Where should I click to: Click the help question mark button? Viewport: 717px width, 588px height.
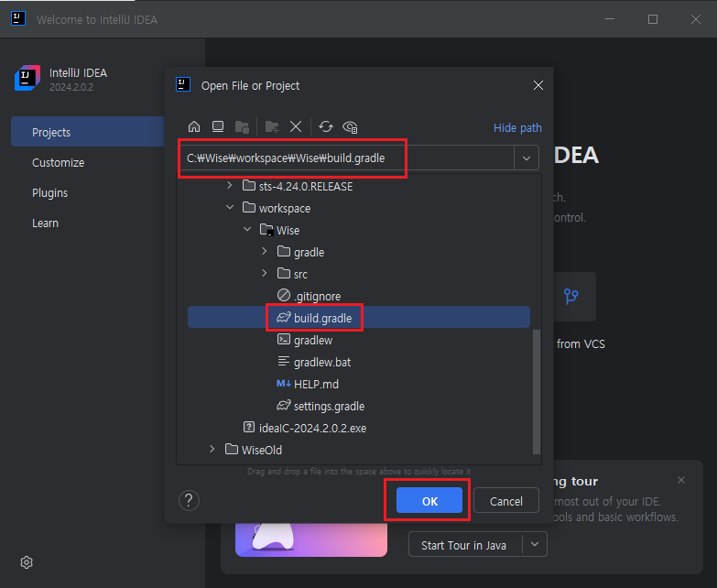coord(189,500)
